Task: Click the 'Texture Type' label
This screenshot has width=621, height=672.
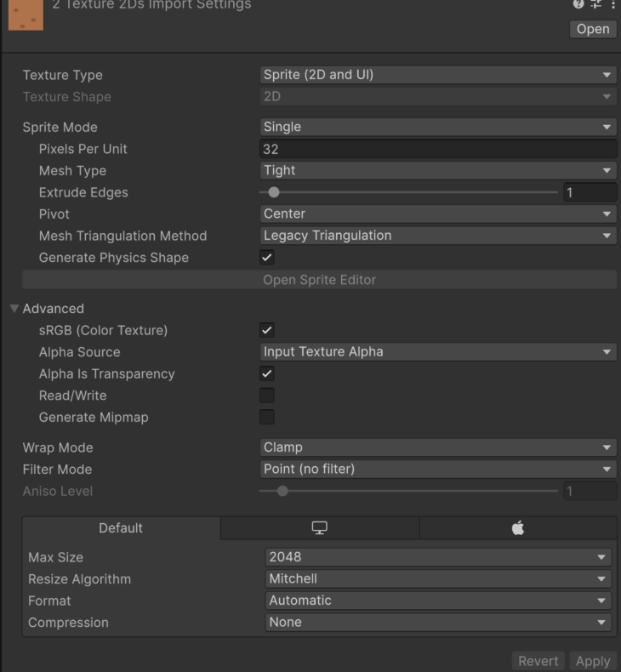Action: [63, 76]
